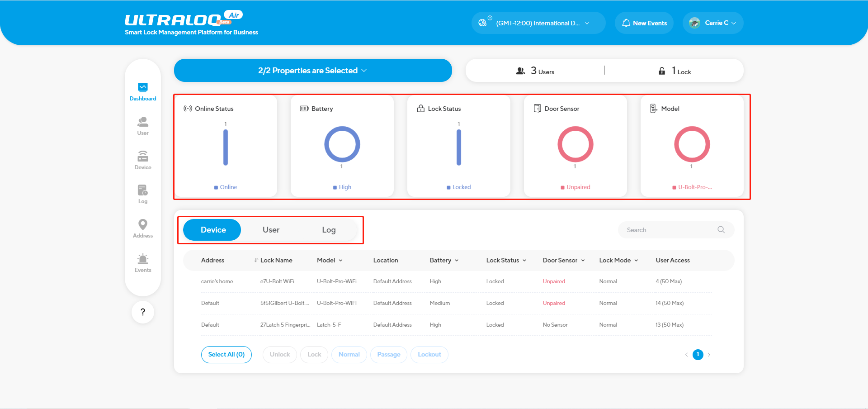Expand the Properties are Selected dropdown
This screenshot has width=868, height=409.
point(313,71)
